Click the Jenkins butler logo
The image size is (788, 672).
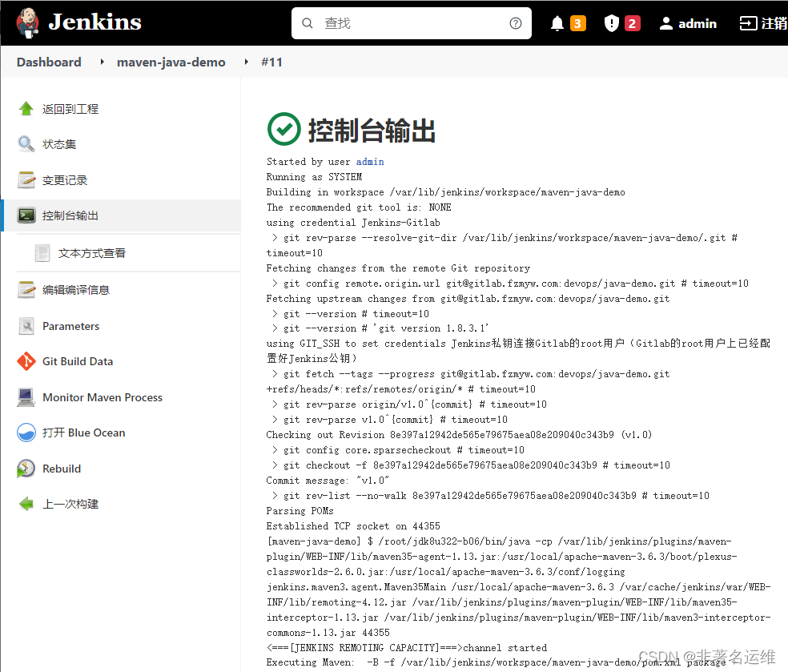[x=28, y=22]
